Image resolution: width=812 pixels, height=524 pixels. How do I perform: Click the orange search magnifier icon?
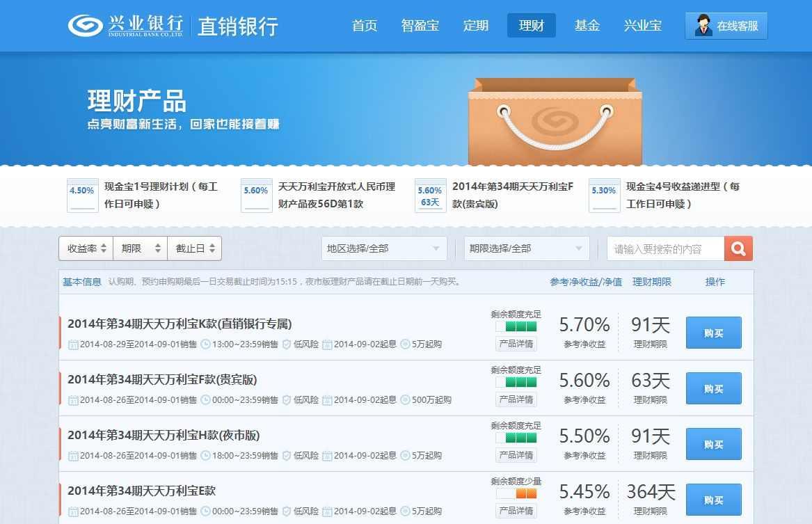point(738,249)
